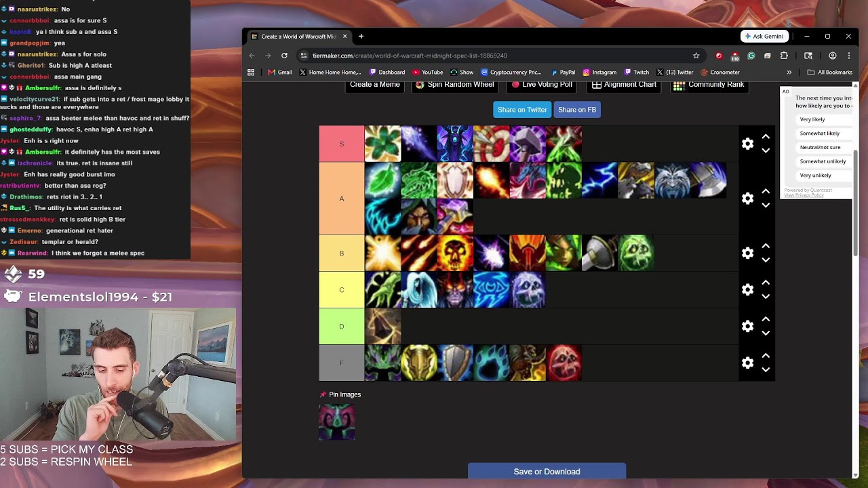This screenshot has width=868, height=488.
Task: Move the F tier row up
Action: coord(766,357)
